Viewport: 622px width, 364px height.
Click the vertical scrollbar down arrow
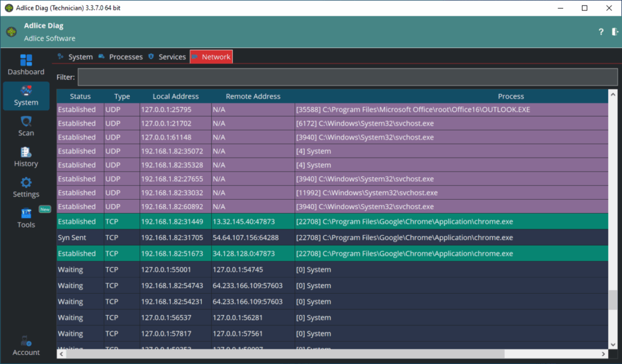[x=613, y=345]
